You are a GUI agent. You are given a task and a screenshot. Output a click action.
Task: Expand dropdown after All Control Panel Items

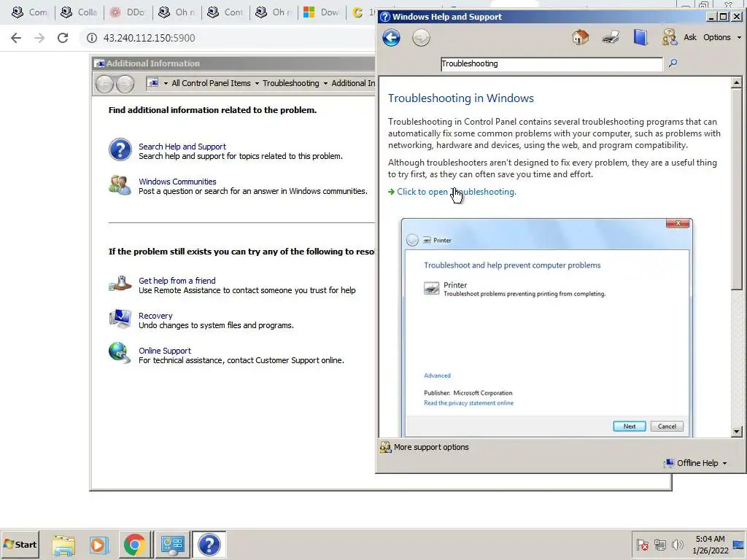pyautogui.click(x=257, y=83)
